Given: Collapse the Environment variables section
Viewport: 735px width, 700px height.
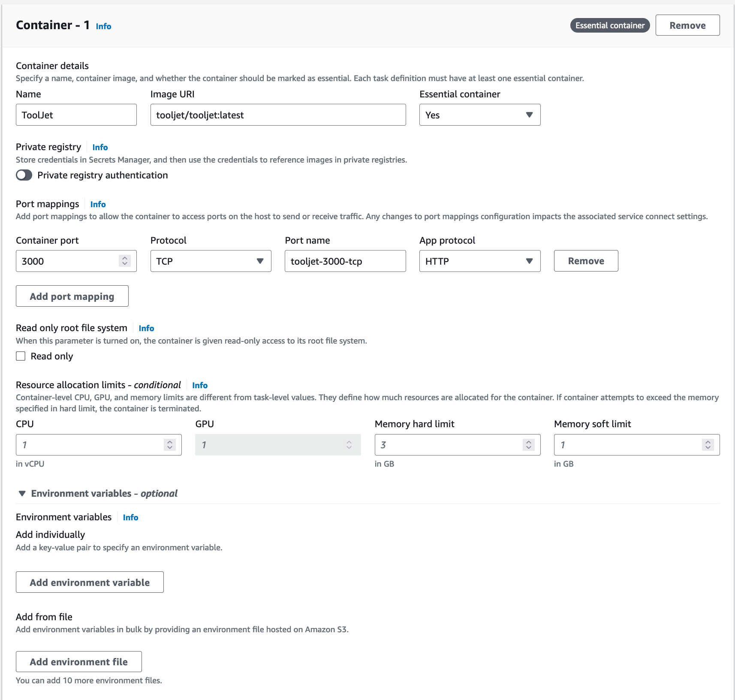Looking at the screenshot, I should 22,494.
